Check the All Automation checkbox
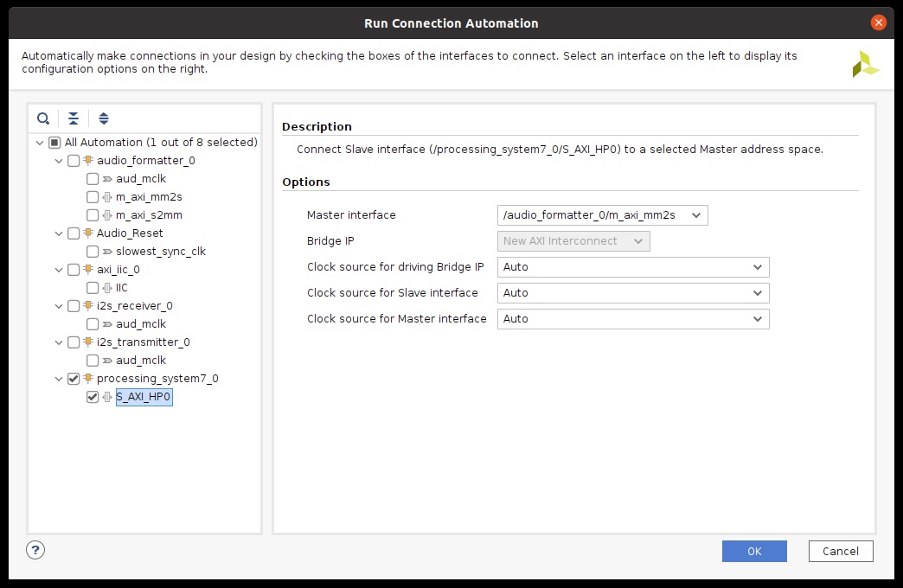Viewport: 903px width, 588px height. coord(54,143)
